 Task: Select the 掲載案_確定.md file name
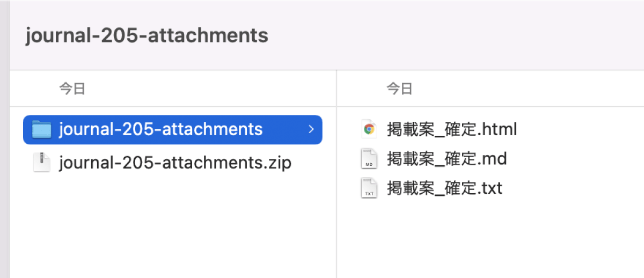447,159
